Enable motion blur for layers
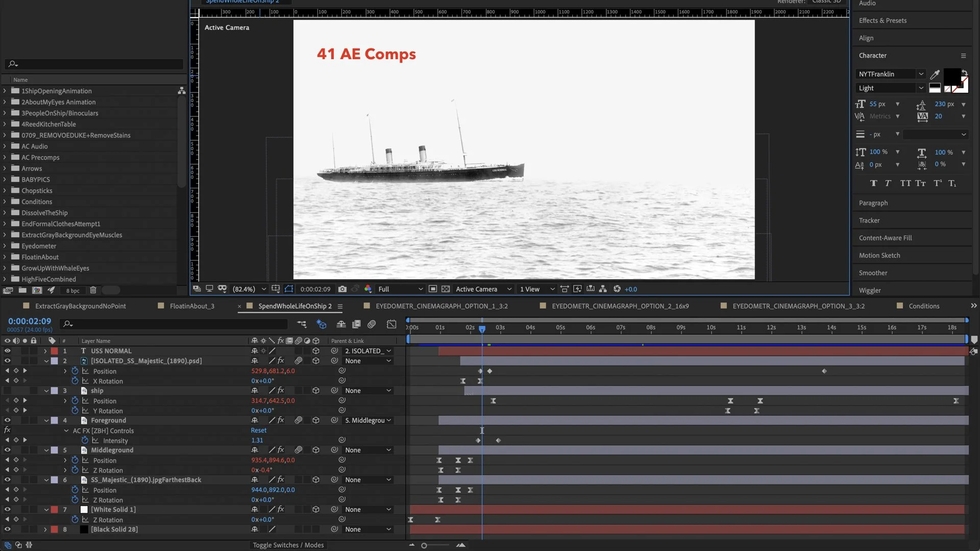 pyautogui.click(x=372, y=324)
